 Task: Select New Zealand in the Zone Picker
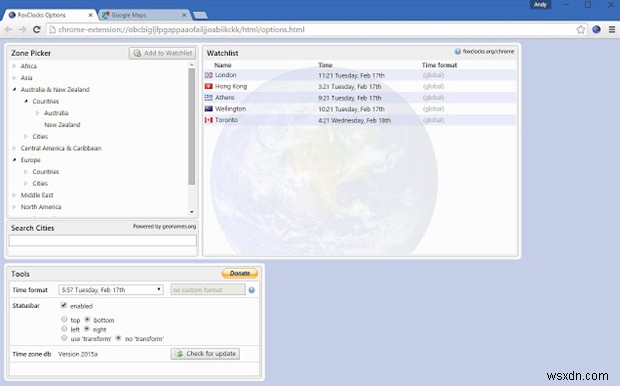pos(62,125)
